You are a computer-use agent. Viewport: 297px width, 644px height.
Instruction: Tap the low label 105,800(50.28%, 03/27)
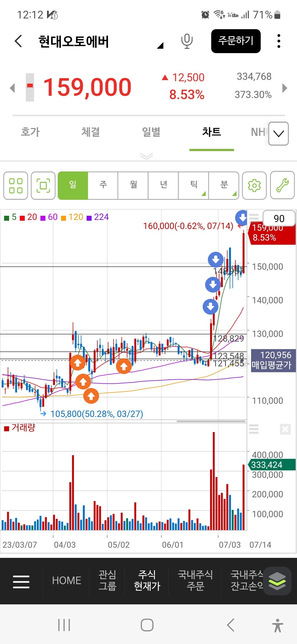tap(97, 414)
